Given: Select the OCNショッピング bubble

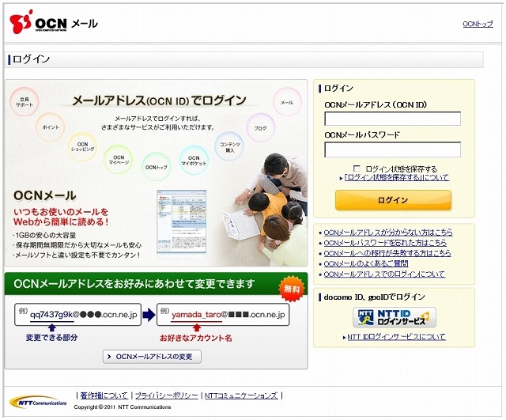Looking at the screenshot, I should (x=82, y=147).
